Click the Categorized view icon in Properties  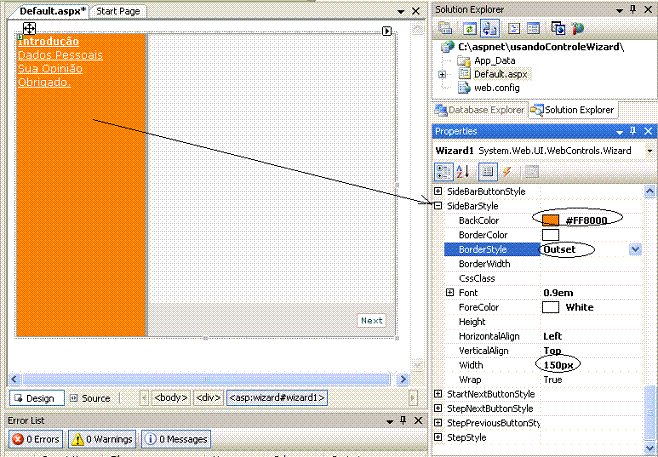[444, 172]
